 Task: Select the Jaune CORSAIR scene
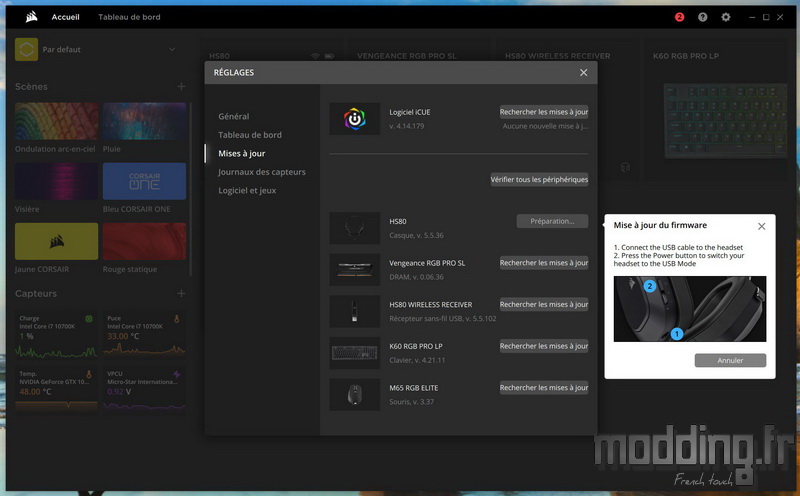(x=56, y=241)
